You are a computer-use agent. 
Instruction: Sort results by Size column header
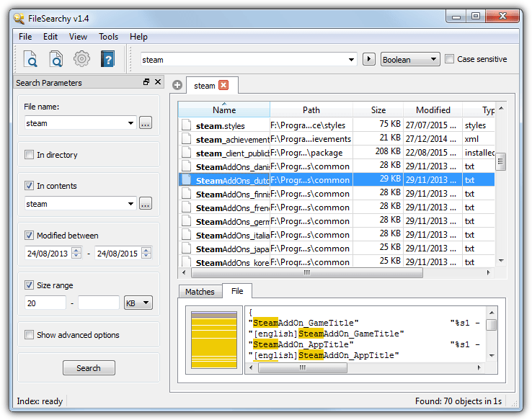coord(378,110)
